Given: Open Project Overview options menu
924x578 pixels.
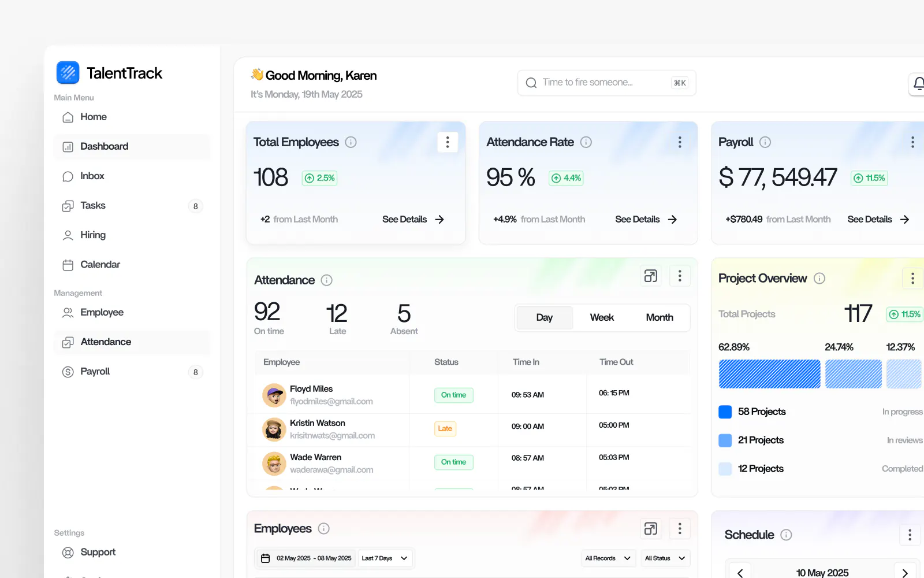Looking at the screenshot, I should coord(912,279).
